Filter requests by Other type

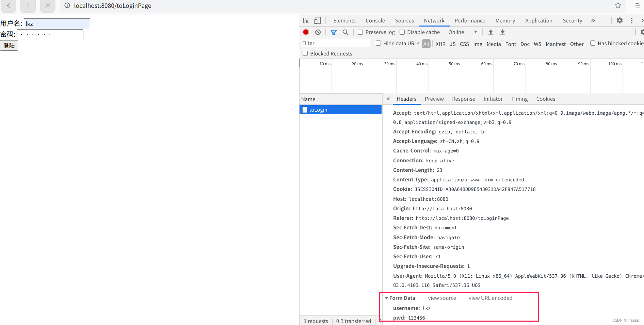(x=577, y=44)
